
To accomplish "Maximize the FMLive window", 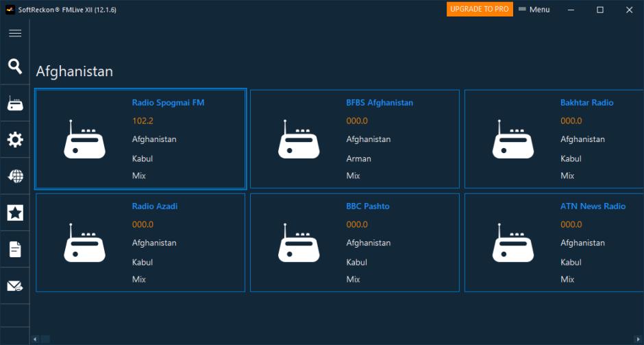I will (600, 10).
